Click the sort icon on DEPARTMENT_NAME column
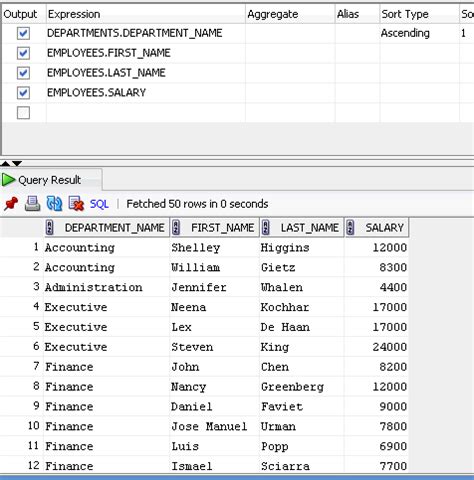The width and height of the screenshot is (474, 480). click(50, 228)
